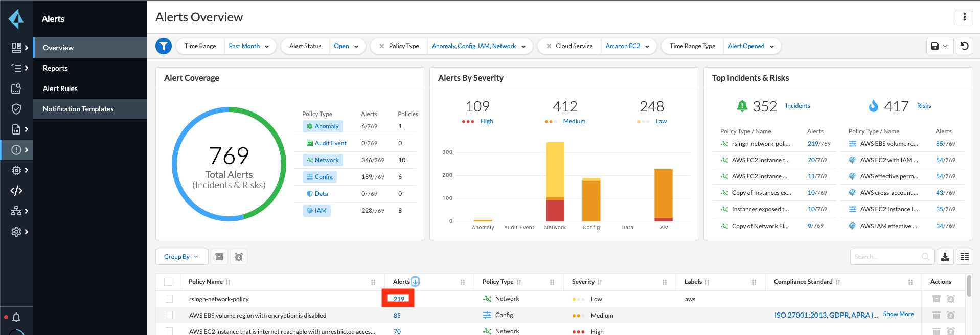The width and height of the screenshot is (980, 335).
Task: Select the AWS EBS volume region row checkbox
Action: click(169, 315)
